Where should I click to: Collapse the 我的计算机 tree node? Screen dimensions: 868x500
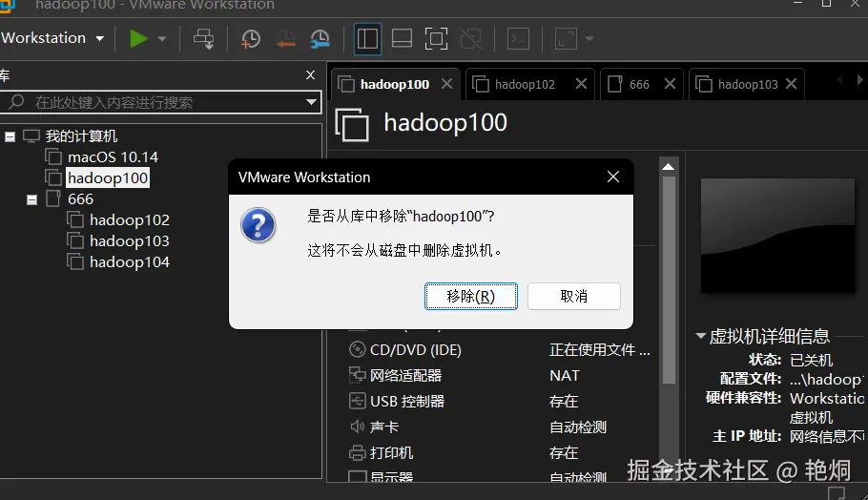click(x=10, y=136)
